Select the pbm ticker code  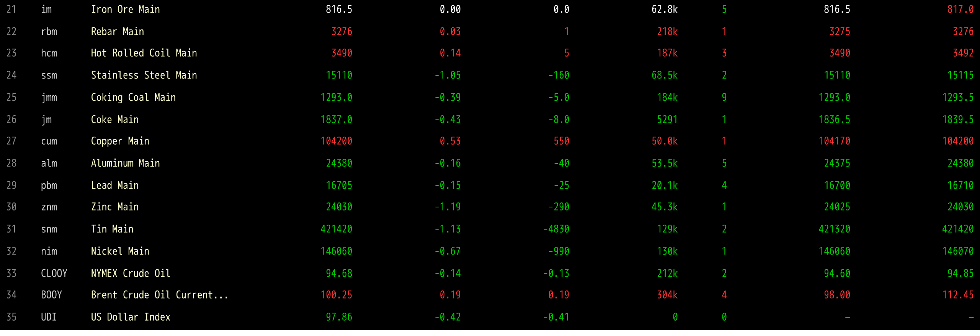(x=49, y=186)
